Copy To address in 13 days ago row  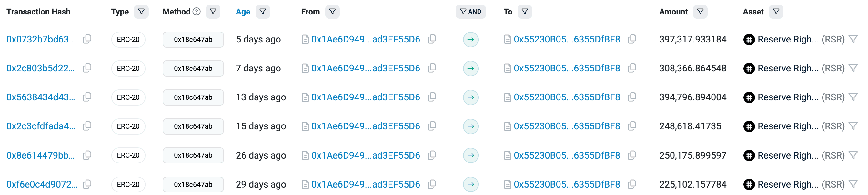[x=632, y=97]
